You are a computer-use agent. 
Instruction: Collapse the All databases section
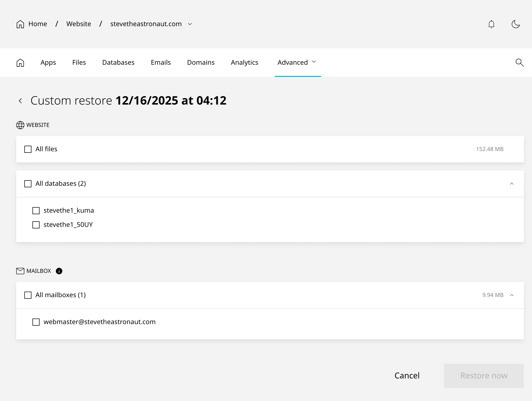[x=511, y=184]
